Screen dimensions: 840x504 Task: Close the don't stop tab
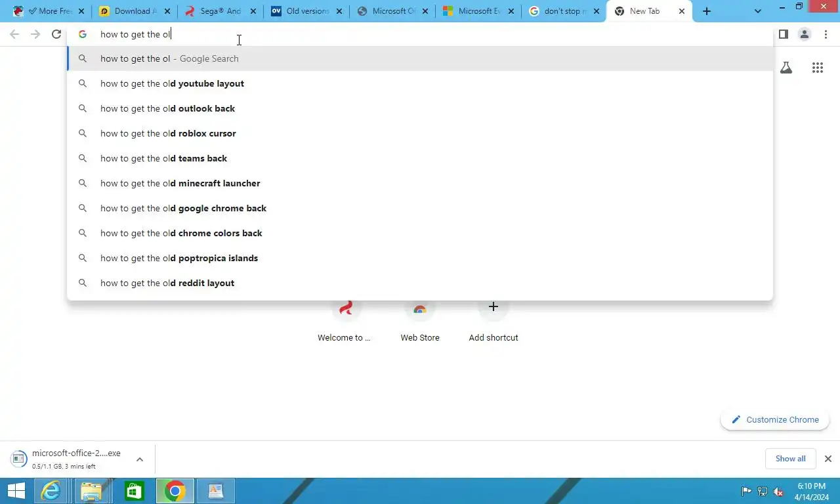(597, 11)
